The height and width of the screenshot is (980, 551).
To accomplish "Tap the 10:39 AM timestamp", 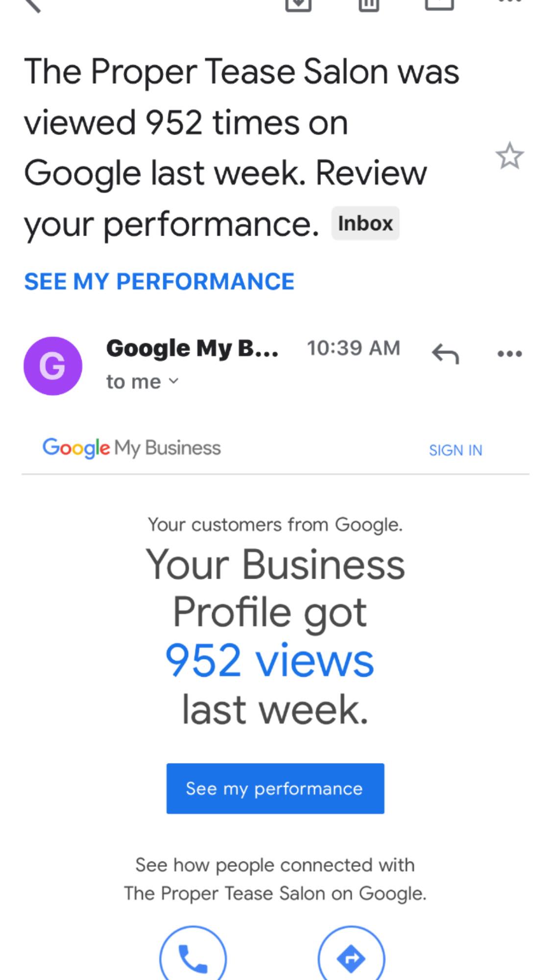I will (353, 348).
